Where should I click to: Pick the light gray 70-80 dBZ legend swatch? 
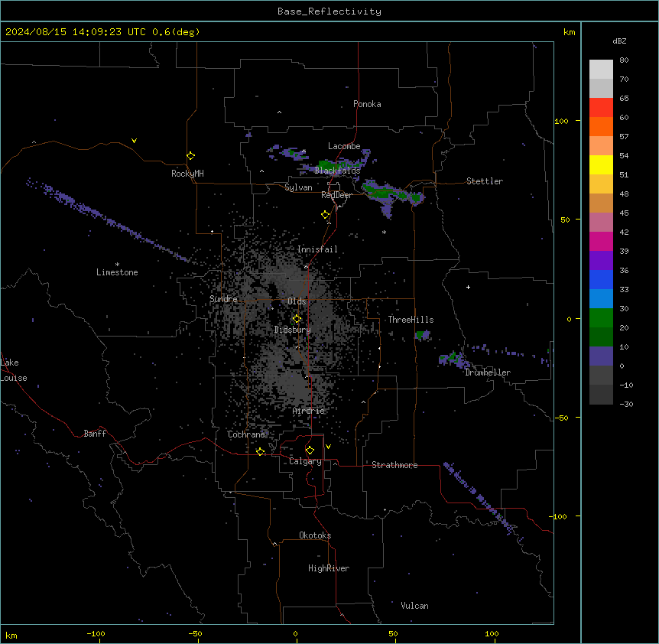[x=601, y=70]
